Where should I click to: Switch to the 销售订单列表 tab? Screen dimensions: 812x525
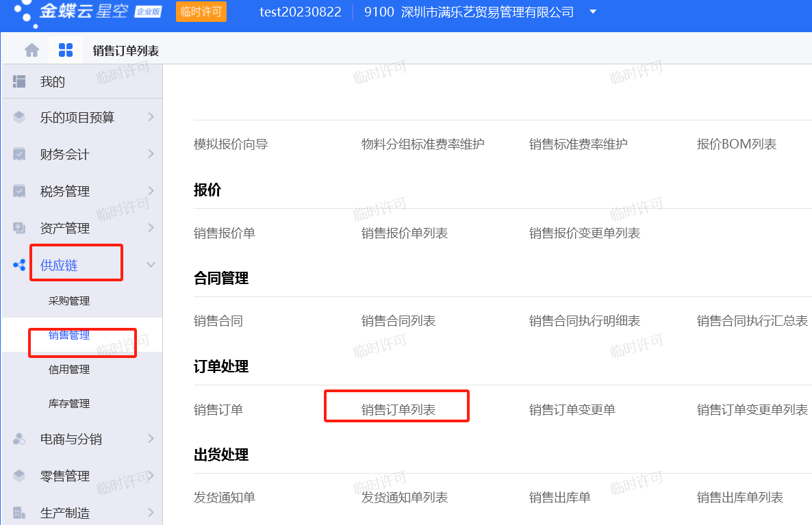click(x=126, y=51)
